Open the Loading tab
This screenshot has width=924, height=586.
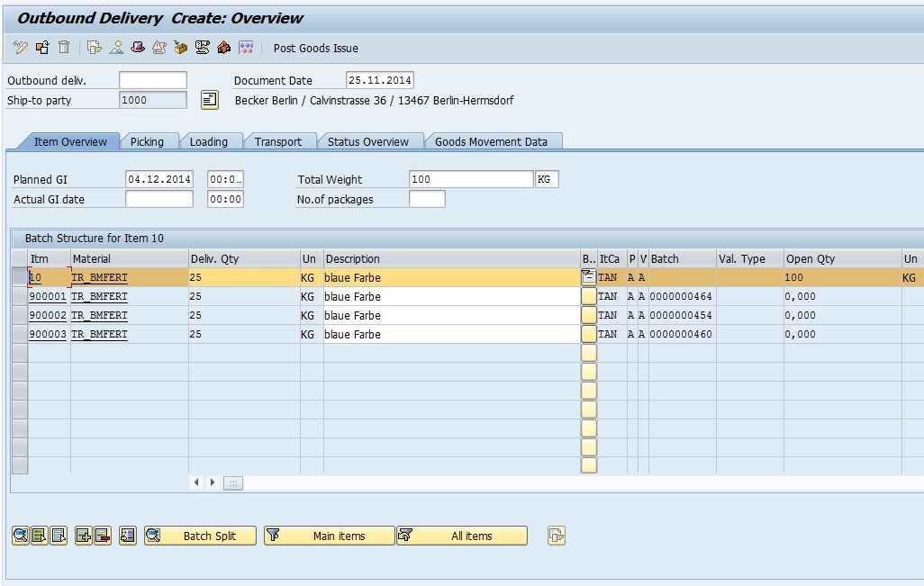pyautogui.click(x=209, y=141)
